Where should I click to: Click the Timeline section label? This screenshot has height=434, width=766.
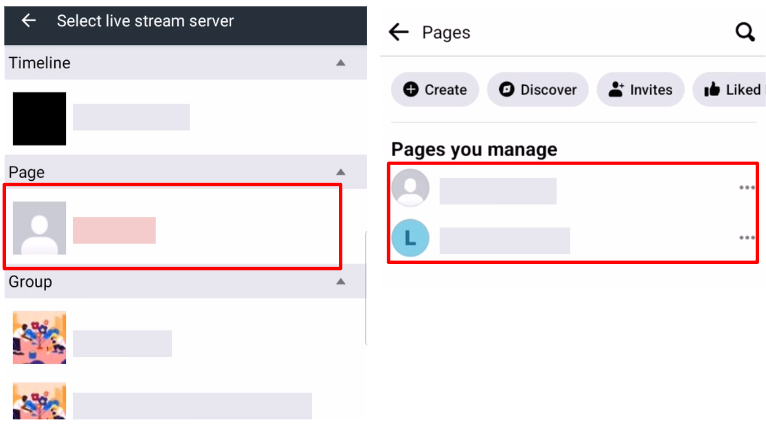(40, 63)
